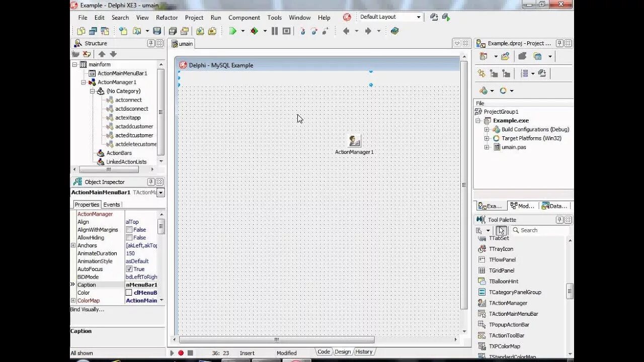Select ActionMainMenuBar1 in the Structure tree

(122, 73)
